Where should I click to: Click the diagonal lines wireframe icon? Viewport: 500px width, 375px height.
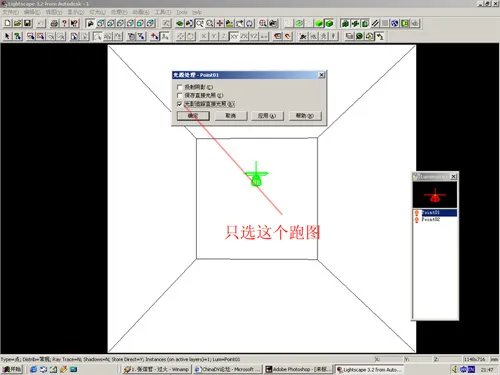coord(375,23)
